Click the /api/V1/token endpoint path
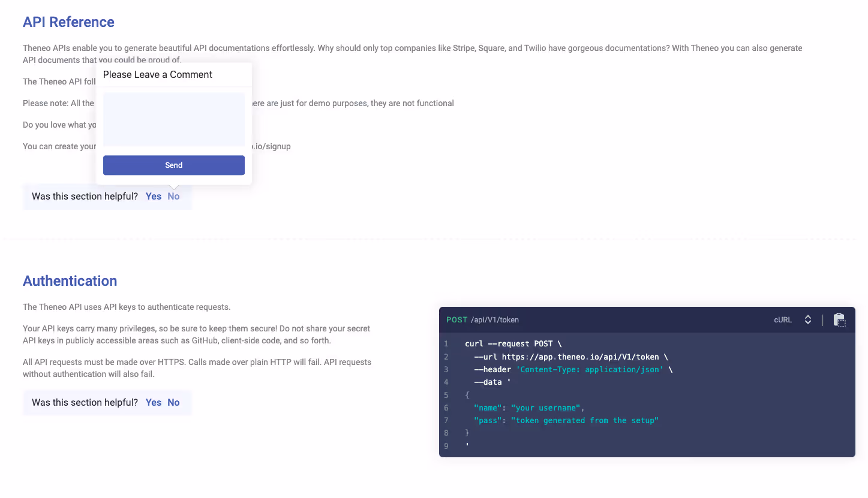868x498 pixels. 494,319
